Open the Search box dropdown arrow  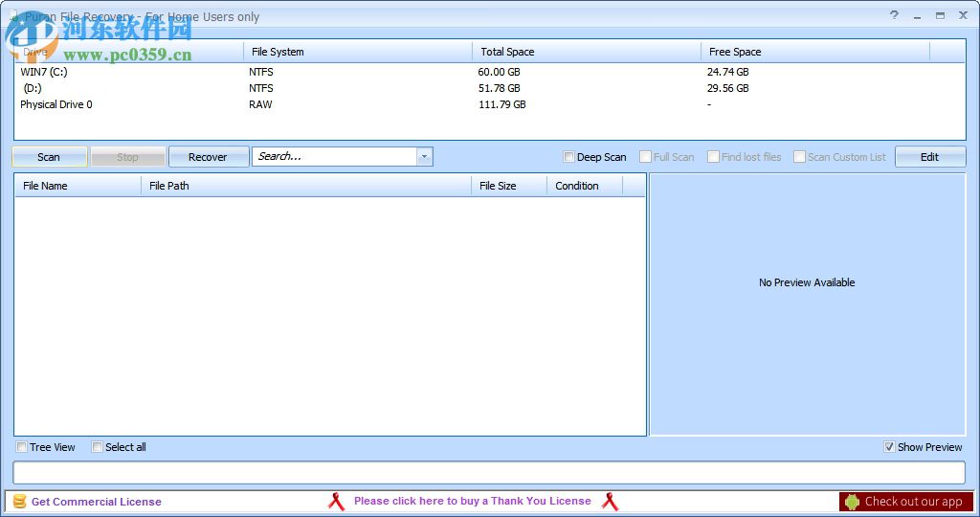click(424, 156)
